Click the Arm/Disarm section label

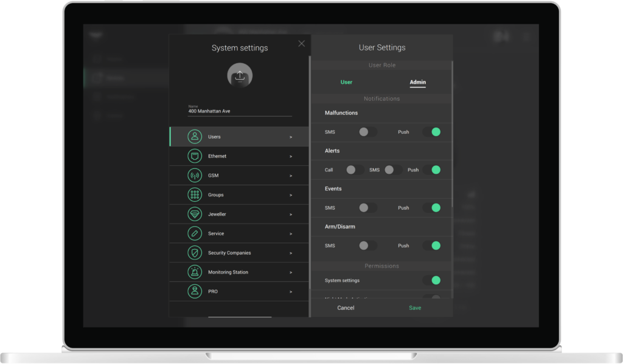pos(339,227)
